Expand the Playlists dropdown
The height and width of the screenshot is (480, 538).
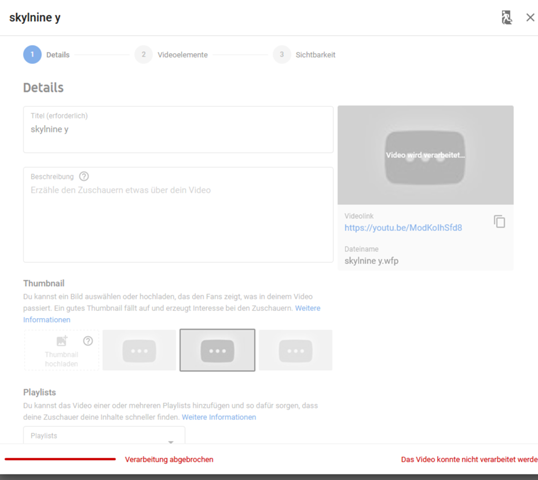tap(104, 435)
